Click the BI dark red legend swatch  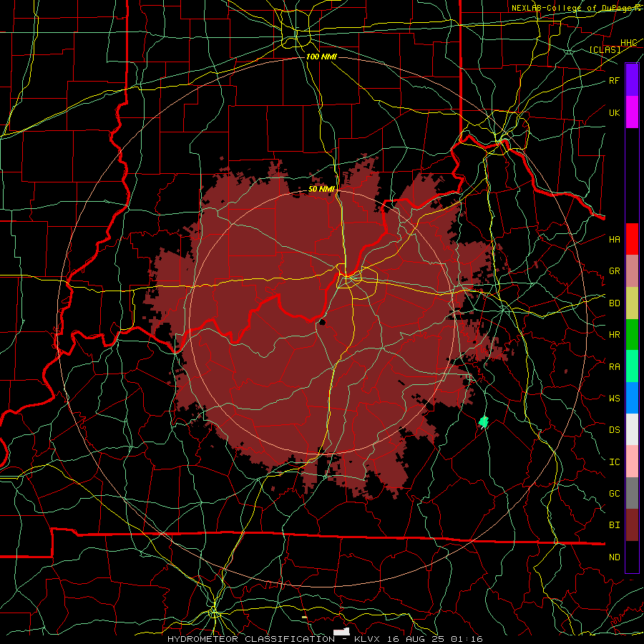(x=632, y=525)
